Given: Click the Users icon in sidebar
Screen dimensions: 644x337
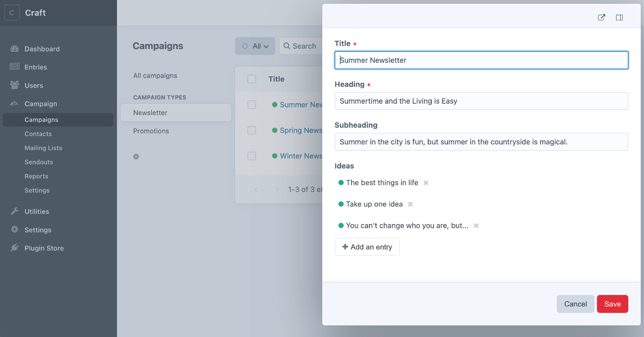Looking at the screenshot, I should (x=14, y=85).
